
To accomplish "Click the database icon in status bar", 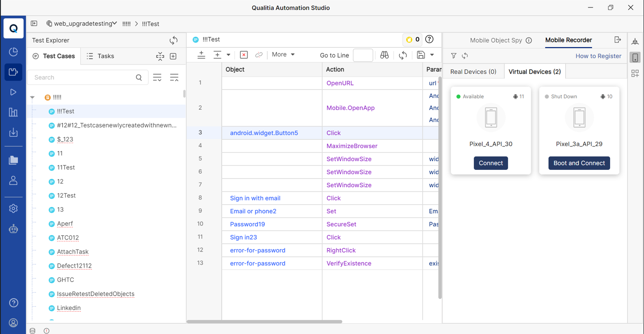I will pyautogui.click(x=33, y=331).
